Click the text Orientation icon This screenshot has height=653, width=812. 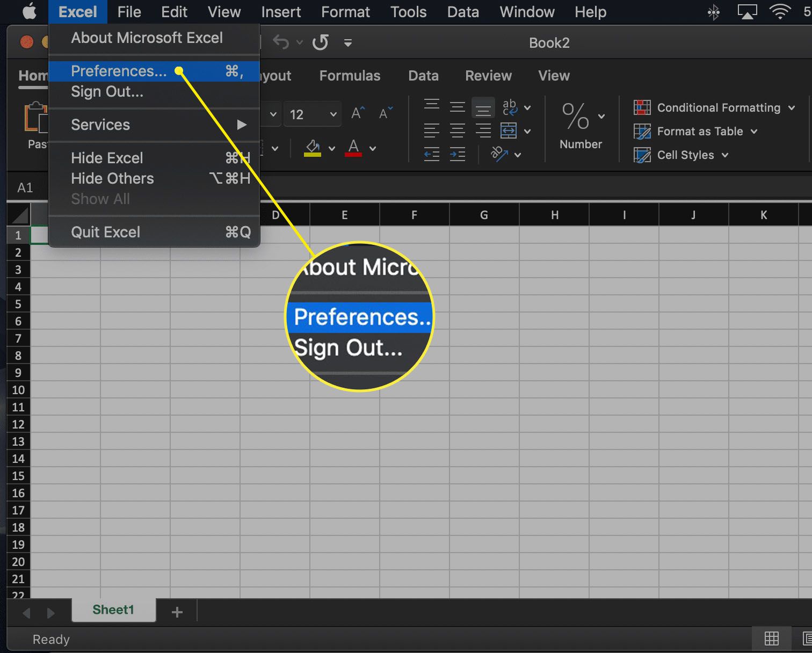[499, 154]
